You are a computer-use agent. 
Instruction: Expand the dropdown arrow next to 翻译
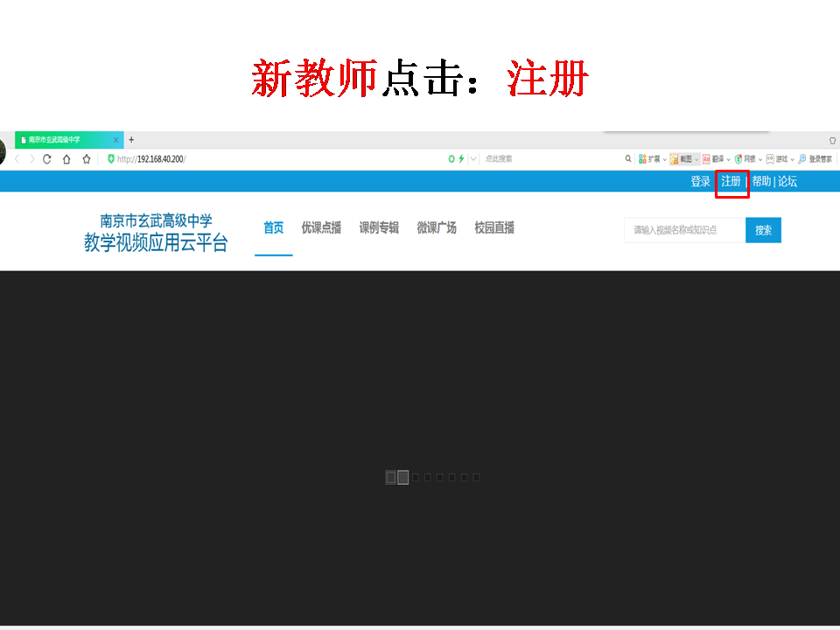[729, 159]
